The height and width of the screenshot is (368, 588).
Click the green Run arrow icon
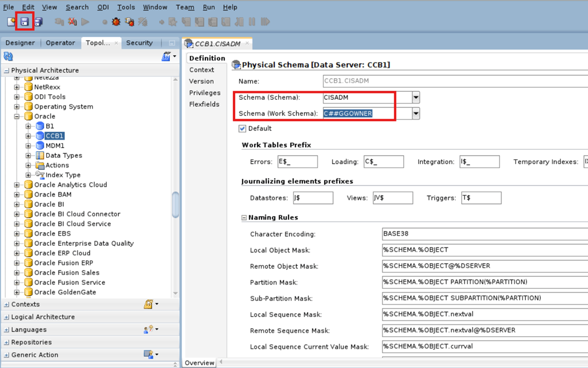coord(85,22)
